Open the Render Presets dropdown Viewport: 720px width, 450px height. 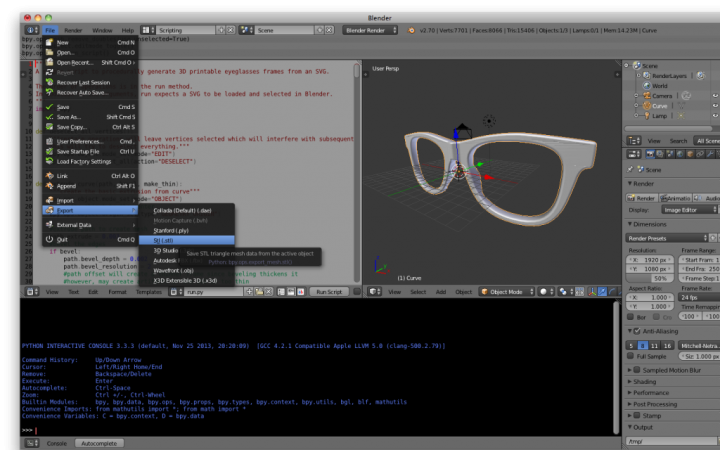coord(667,238)
